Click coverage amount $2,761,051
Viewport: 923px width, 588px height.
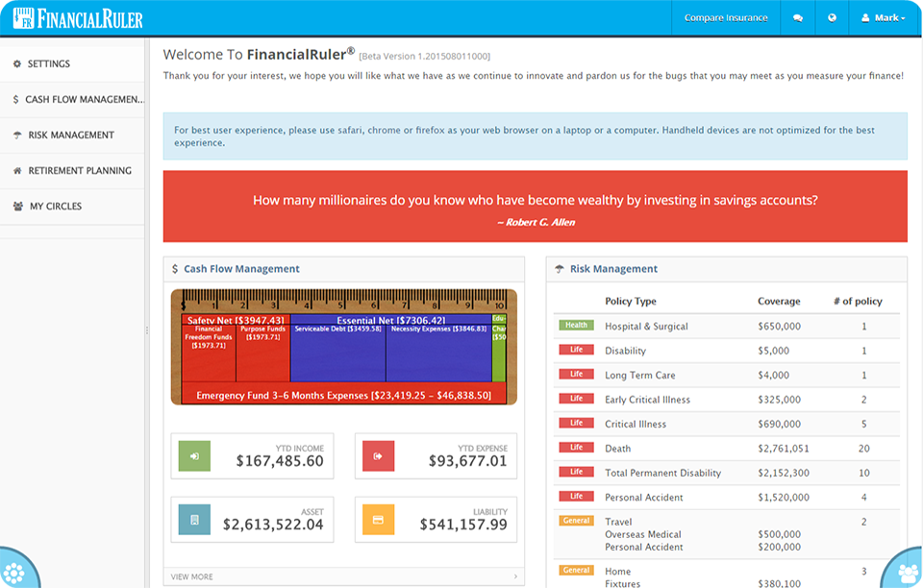(784, 449)
